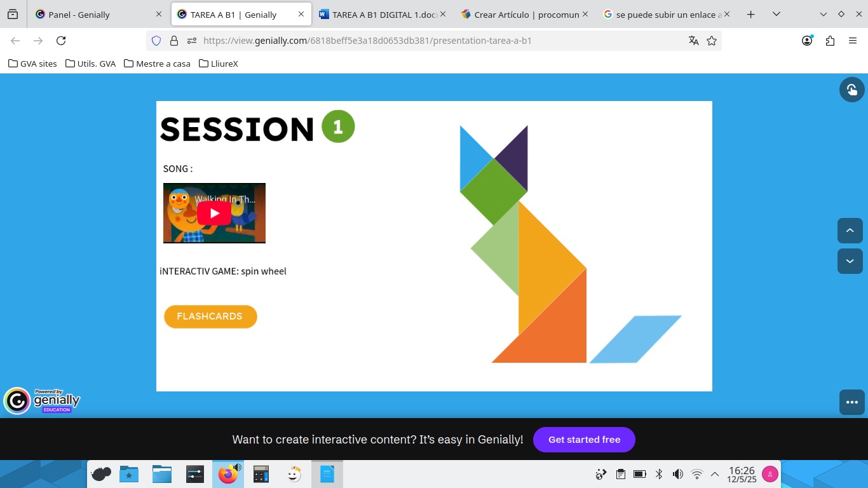This screenshot has height=488, width=868.
Task: Open the GVA sites bookmark folder
Action: click(32, 64)
